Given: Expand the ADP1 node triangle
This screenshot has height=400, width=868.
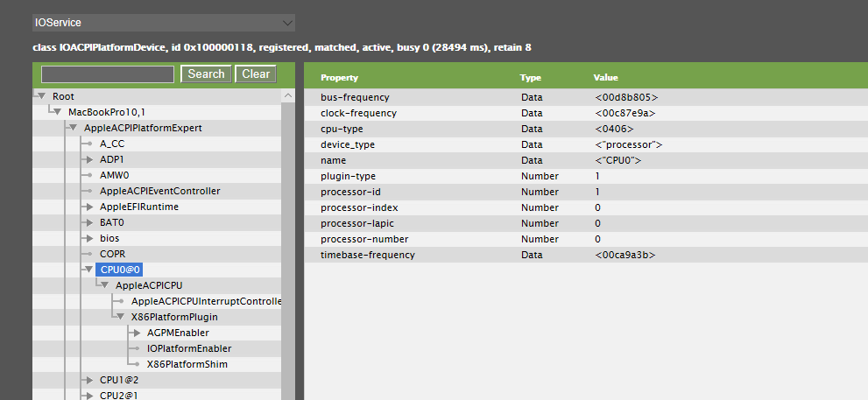Looking at the screenshot, I should [89, 159].
